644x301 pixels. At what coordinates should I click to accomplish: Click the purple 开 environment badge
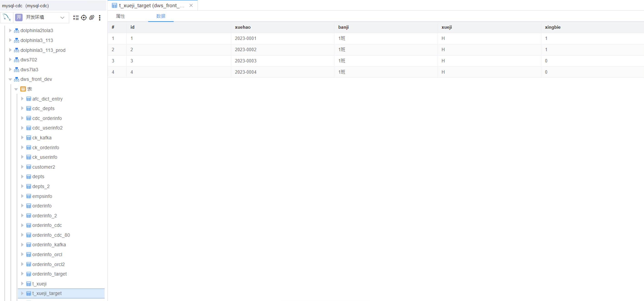point(19,17)
